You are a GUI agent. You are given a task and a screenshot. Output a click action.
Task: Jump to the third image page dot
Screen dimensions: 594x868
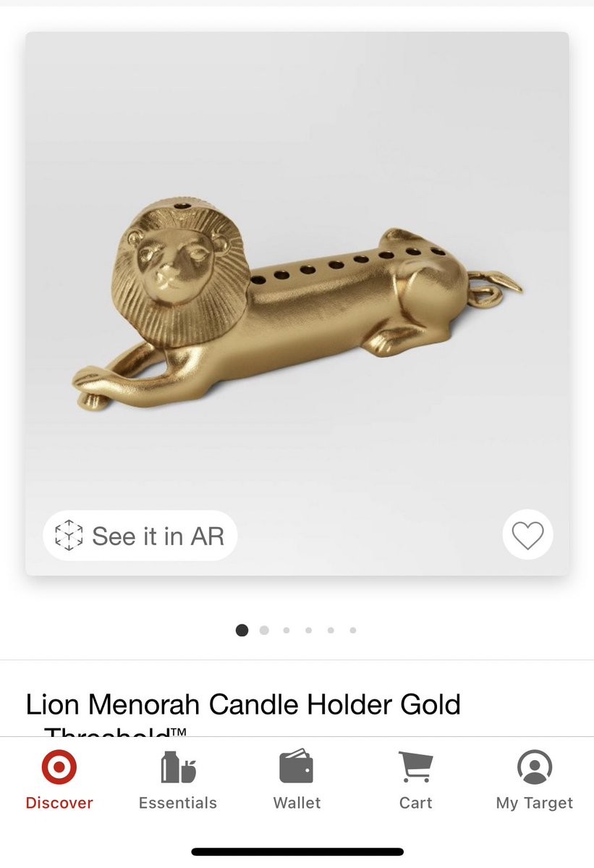click(x=287, y=630)
